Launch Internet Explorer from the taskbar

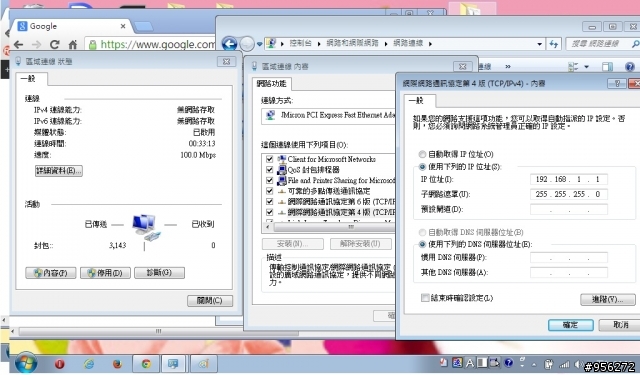click(89, 363)
